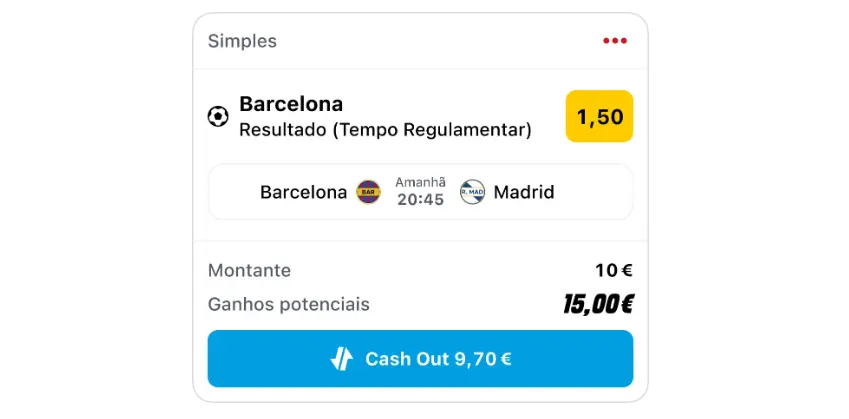Click the 20:45 kickoff time
This screenshot has width=849, height=419.
point(420,200)
